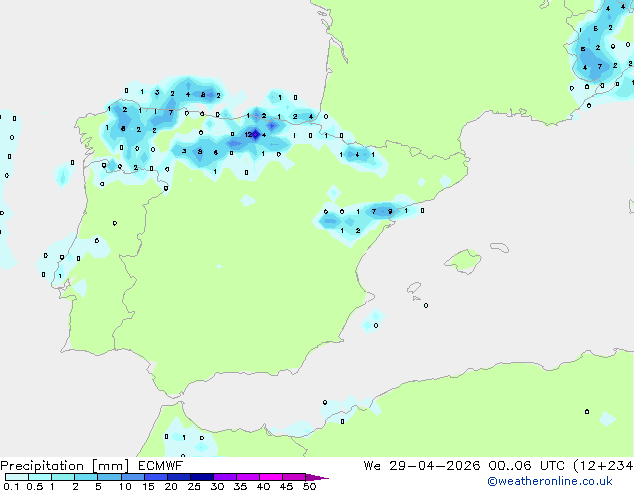Click the '12' precipitation value on the map

[x=248, y=135]
